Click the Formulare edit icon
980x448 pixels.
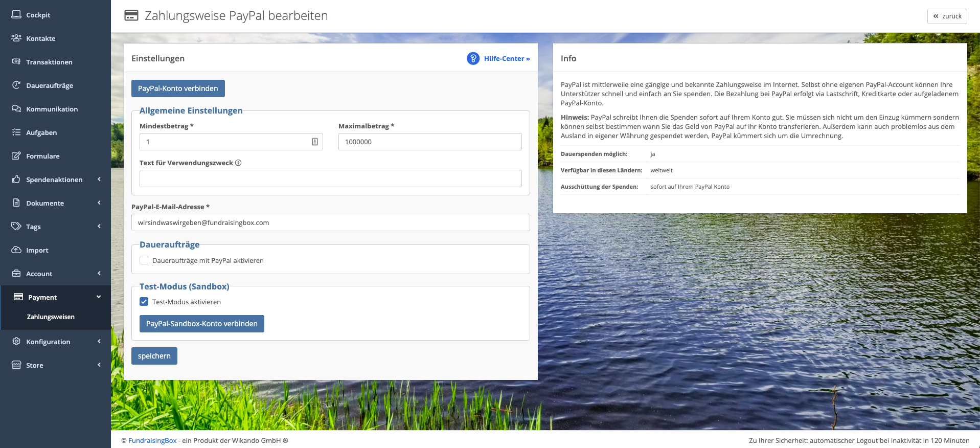pyautogui.click(x=16, y=155)
